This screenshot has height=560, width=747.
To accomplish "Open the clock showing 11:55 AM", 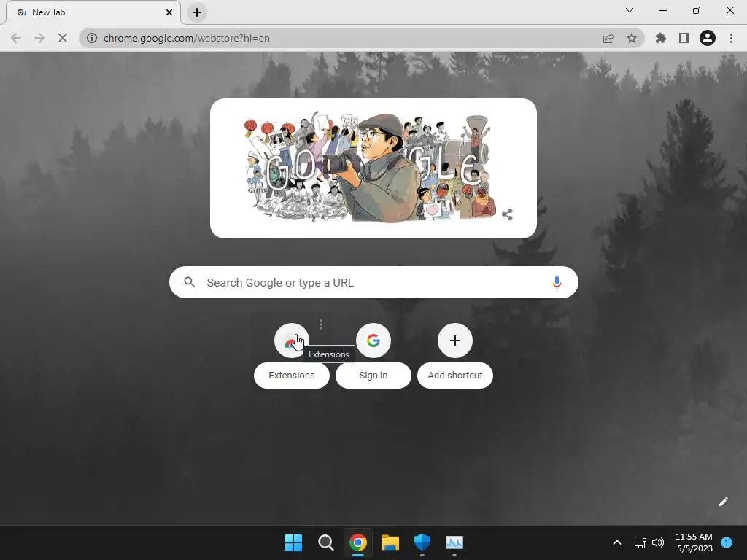I will coord(694,542).
